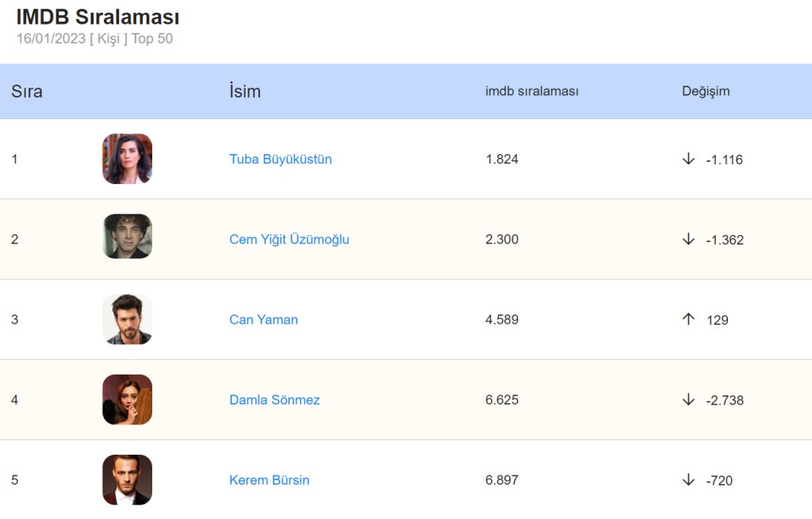
Task: Sort by the Sıra column header
Action: tap(27, 91)
